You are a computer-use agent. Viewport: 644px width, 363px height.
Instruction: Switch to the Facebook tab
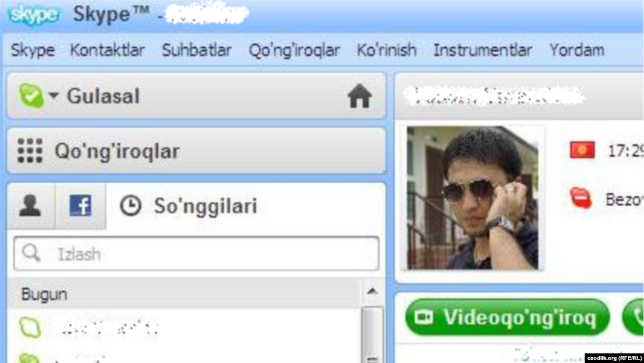point(80,205)
